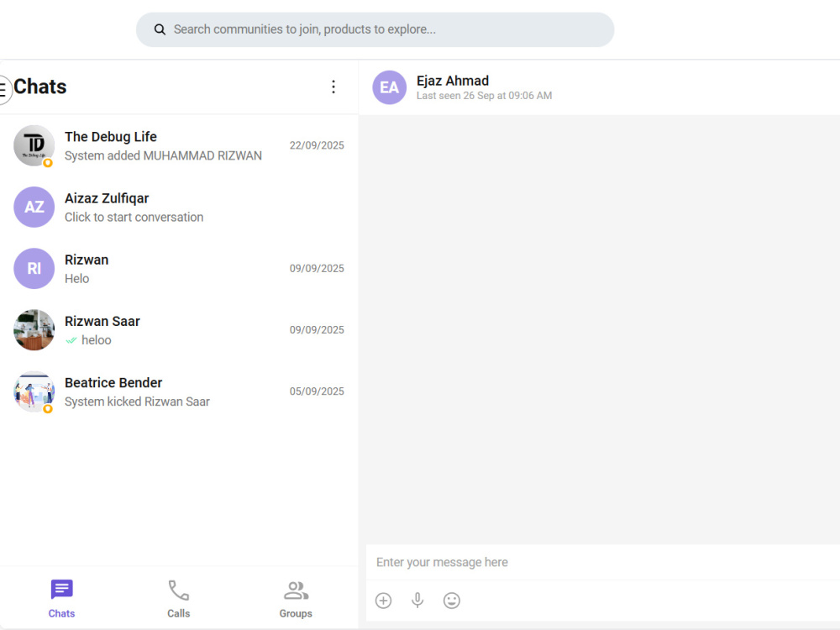Viewport: 840px width, 630px height.
Task: Click the search magnifier icon
Action: point(160,29)
